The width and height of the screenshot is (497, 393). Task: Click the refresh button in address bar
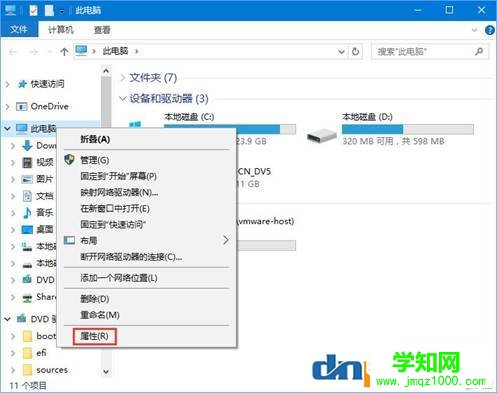[x=356, y=52]
